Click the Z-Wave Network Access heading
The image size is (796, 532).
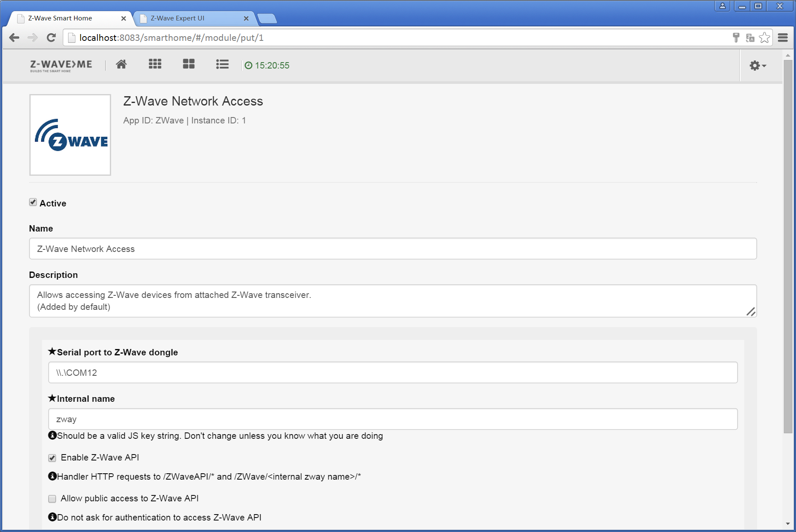pos(193,101)
